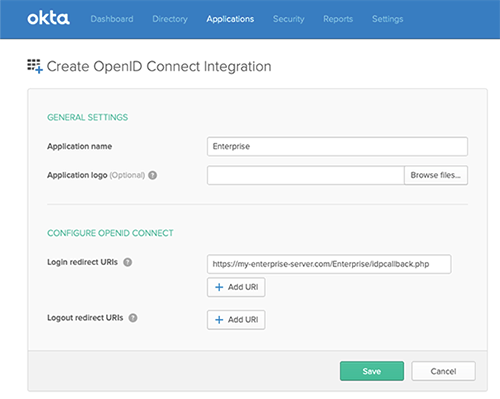Click the Okta logo
The image size is (500, 399).
48,18
